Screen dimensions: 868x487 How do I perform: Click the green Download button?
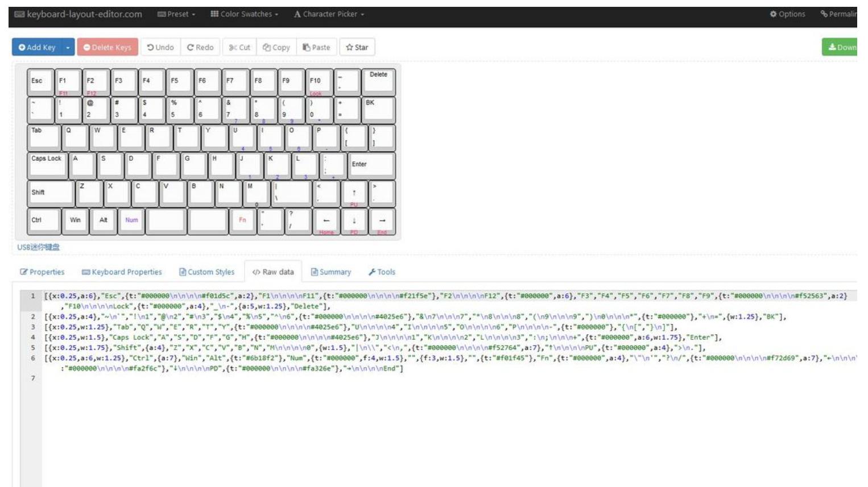pyautogui.click(x=840, y=47)
